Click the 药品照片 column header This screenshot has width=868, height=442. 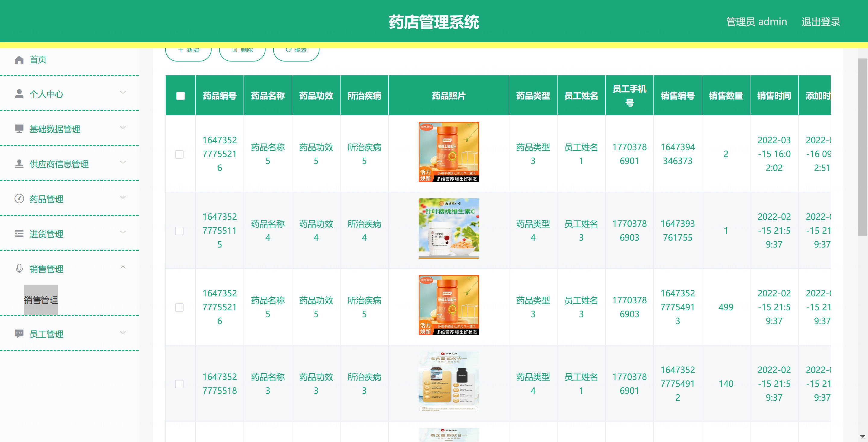click(x=448, y=96)
